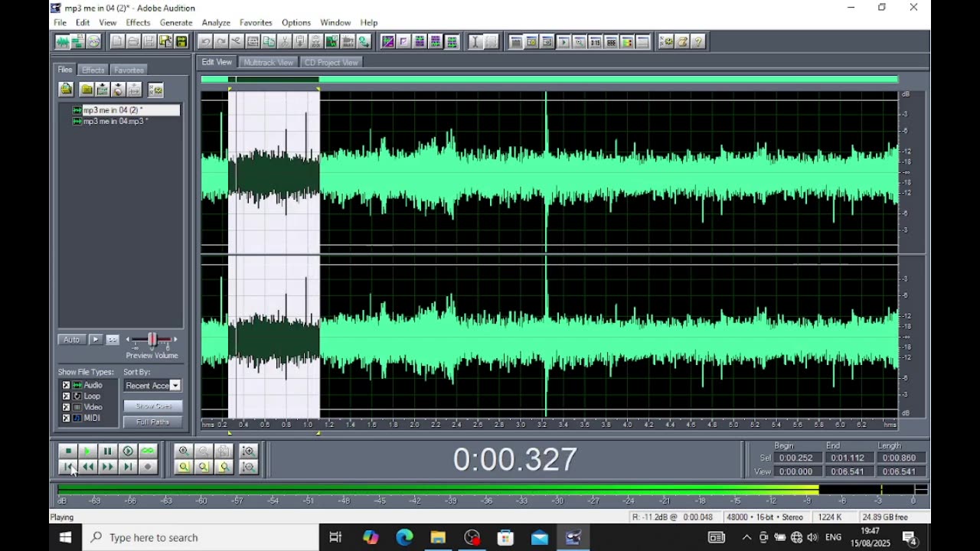The width and height of the screenshot is (980, 551).
Task: Zoom to the left edge of selection
Action: click(204, 467)
